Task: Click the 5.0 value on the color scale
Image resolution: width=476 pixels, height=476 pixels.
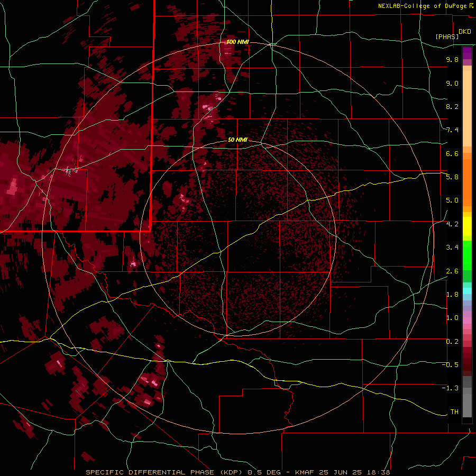Action: [452, 200]
